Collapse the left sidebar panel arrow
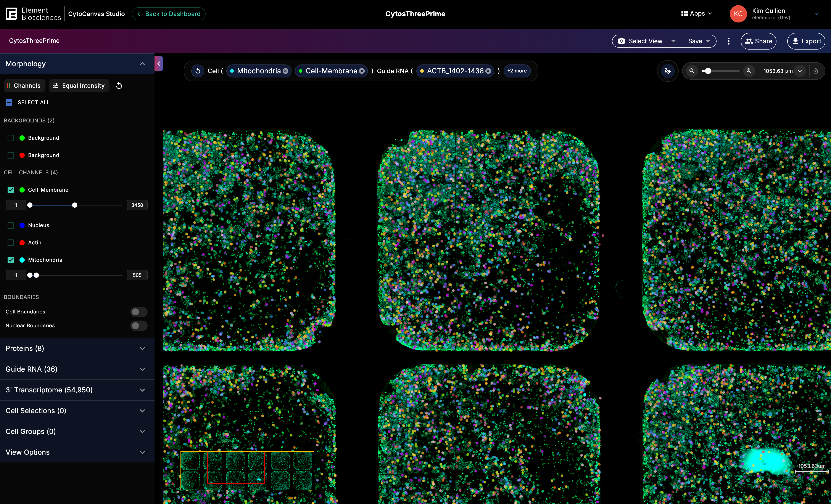The height and width of the screenshot is (504, 831). (159, 63)
